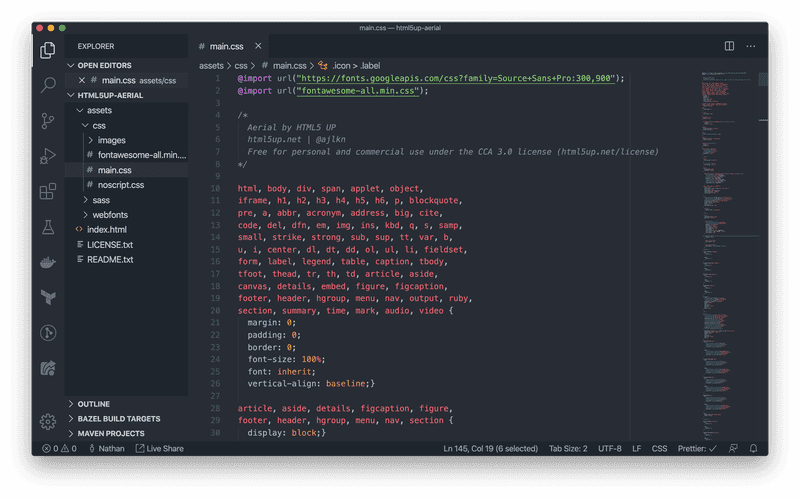Open the Docker panel icon
This screenshot has width=800, height=498.
[47, 262]
